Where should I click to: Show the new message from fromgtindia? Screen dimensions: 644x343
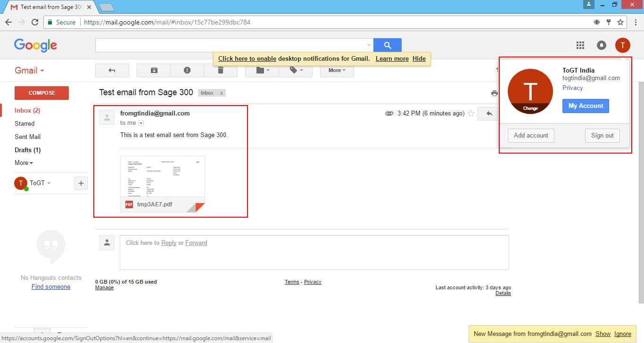click(x=603, y=334)
